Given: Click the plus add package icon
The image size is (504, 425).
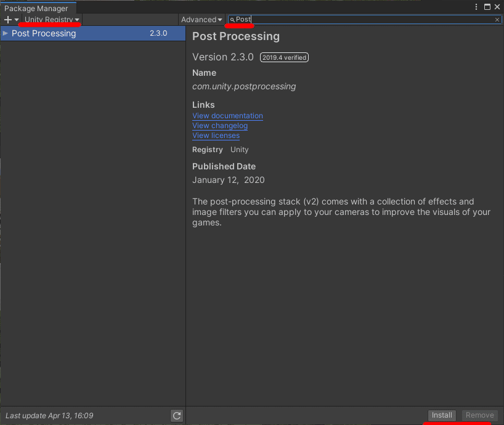Looking at the screenshot, I should tap(8, 20).
